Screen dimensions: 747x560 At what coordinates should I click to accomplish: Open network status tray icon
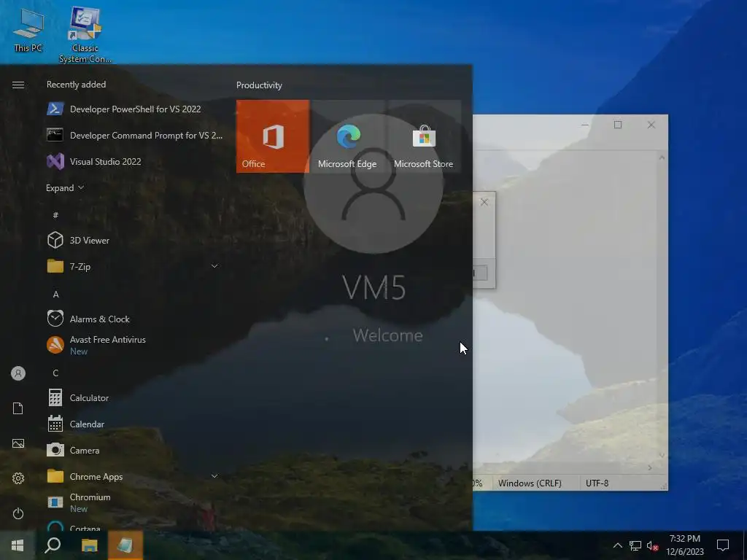(x=635, y=545)
